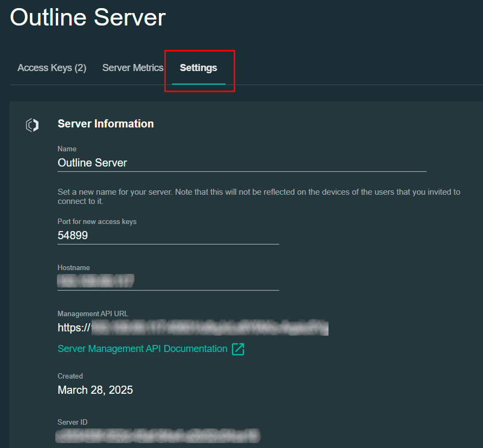Switch to the Server Metrics tab
This screenshot has height=448, width=483.
click(x=133, y=68)
